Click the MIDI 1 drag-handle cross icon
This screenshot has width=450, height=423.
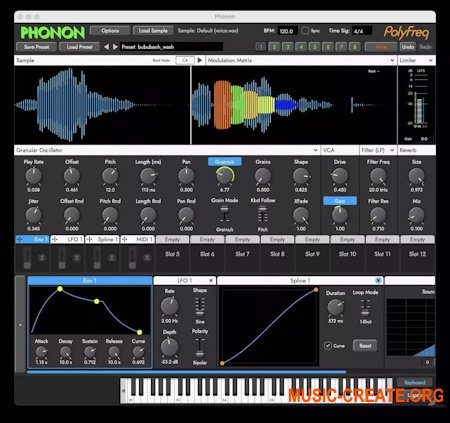click(x=125, y=239)
